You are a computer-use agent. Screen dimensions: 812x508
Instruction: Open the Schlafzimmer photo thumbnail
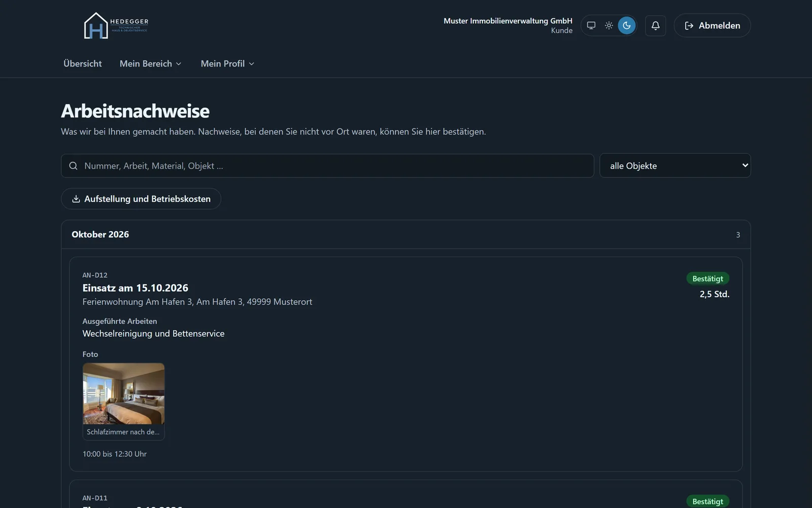pos(124,394)
